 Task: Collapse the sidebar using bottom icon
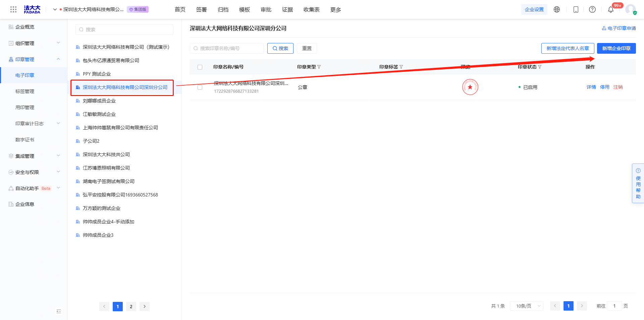pyautogui.click(x=59, y=311)
